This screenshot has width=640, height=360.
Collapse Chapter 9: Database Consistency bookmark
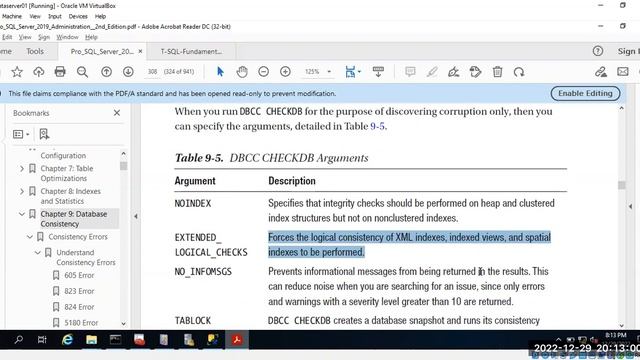[x=22, y=214]
